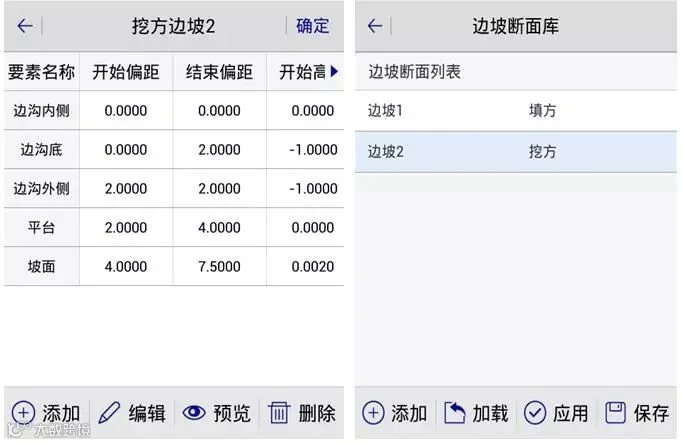Select 坡面 结束偏距 value 7.5000
683x444 pixels.
coord(219,266)
